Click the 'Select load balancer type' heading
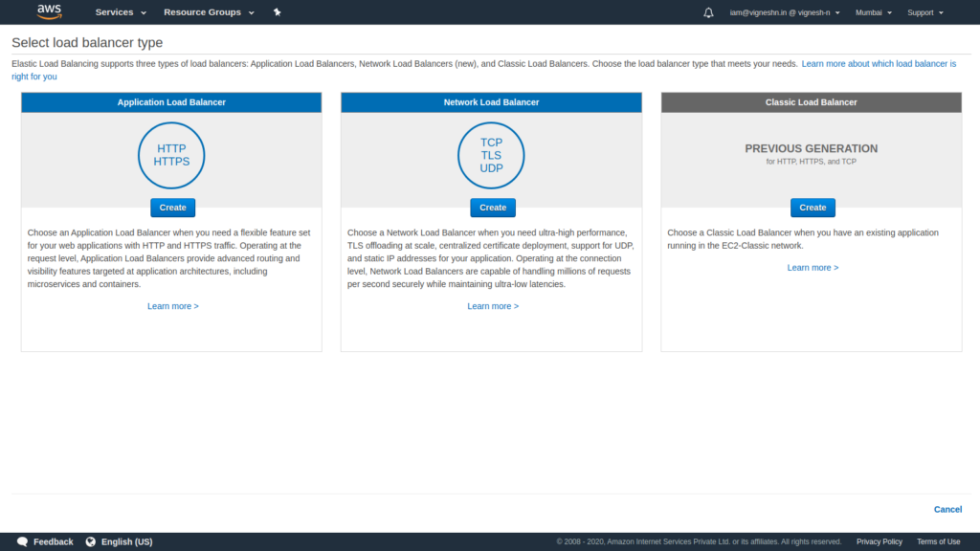Screen dimensions: 980x551 pos(87,42)
